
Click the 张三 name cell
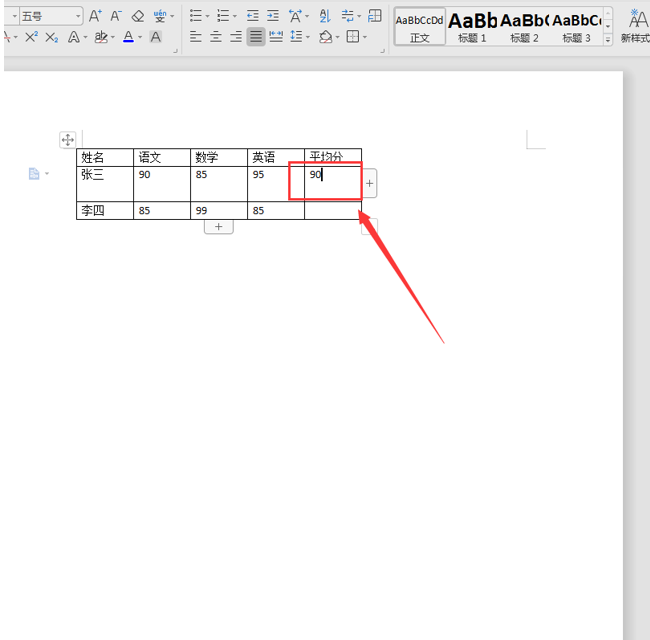click(x=105, y=184)
